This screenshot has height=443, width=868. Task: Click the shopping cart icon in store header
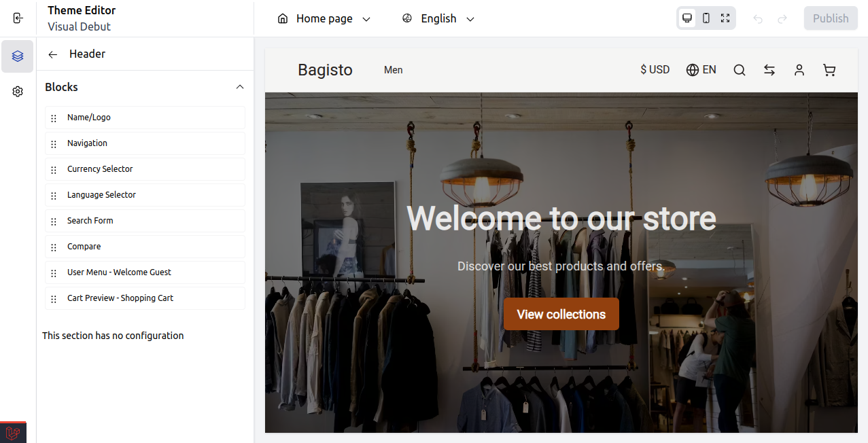pos(829,70)
